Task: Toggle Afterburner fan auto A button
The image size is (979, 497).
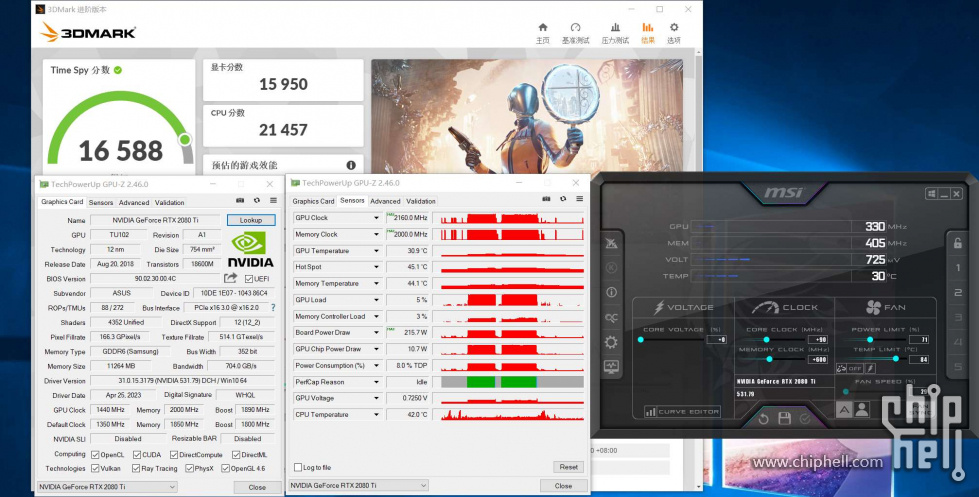Action: pos(844,410)
